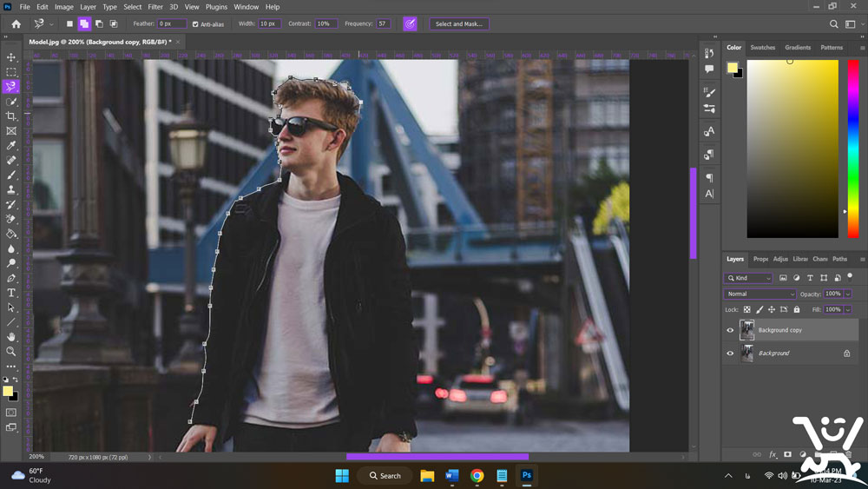Image resolution: width=868 pixels, height=489 pixels.
Task: Select the Eraser tool
Action: coord(11,219)
